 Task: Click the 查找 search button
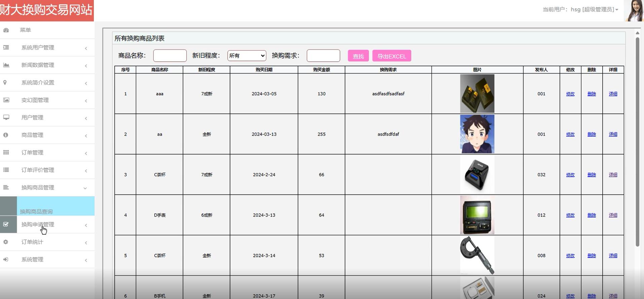pos(358,56)
